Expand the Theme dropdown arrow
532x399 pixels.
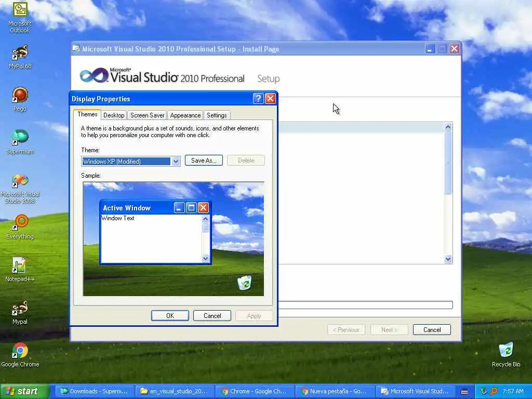pyautogui.click(x=176, y=162)
